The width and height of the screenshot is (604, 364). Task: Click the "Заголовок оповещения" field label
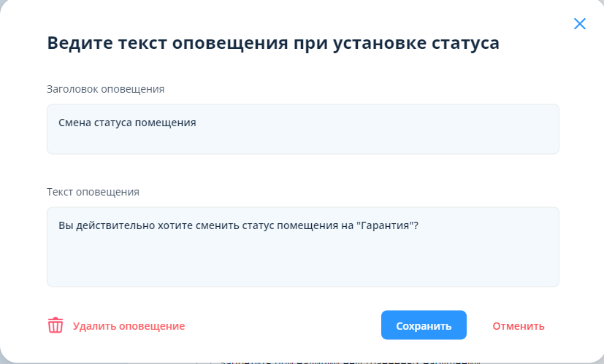[105, 89]
